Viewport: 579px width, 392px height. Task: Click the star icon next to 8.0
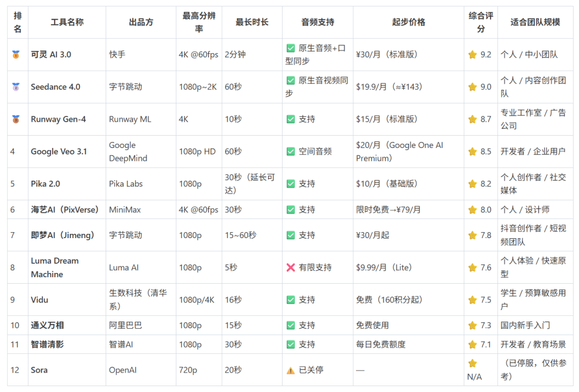tap(472, 210)
